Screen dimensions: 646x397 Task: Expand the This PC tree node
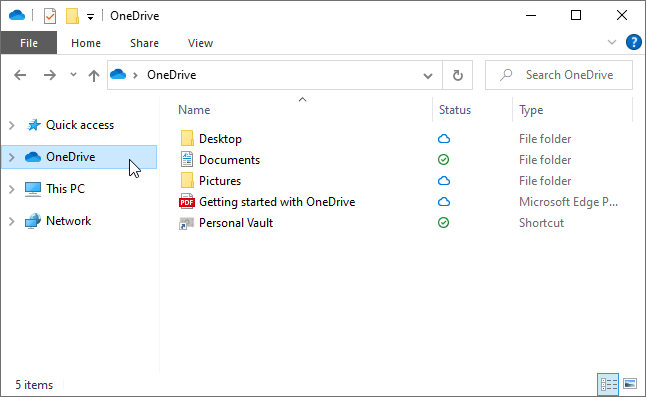(x=12, y=189)
